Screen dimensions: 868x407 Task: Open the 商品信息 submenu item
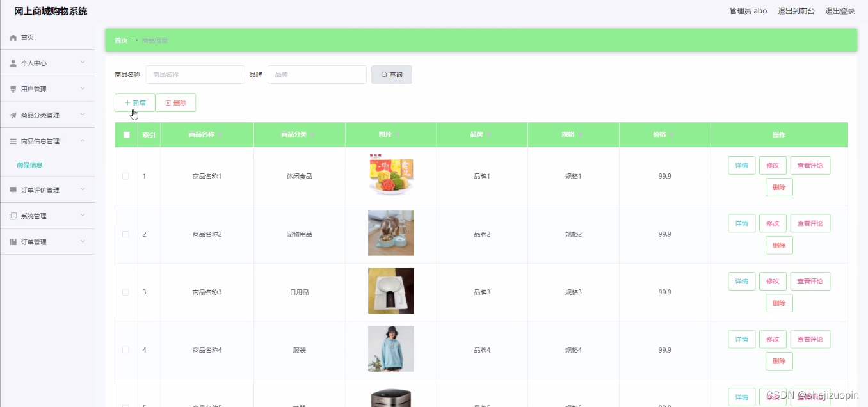click(29, 165)
